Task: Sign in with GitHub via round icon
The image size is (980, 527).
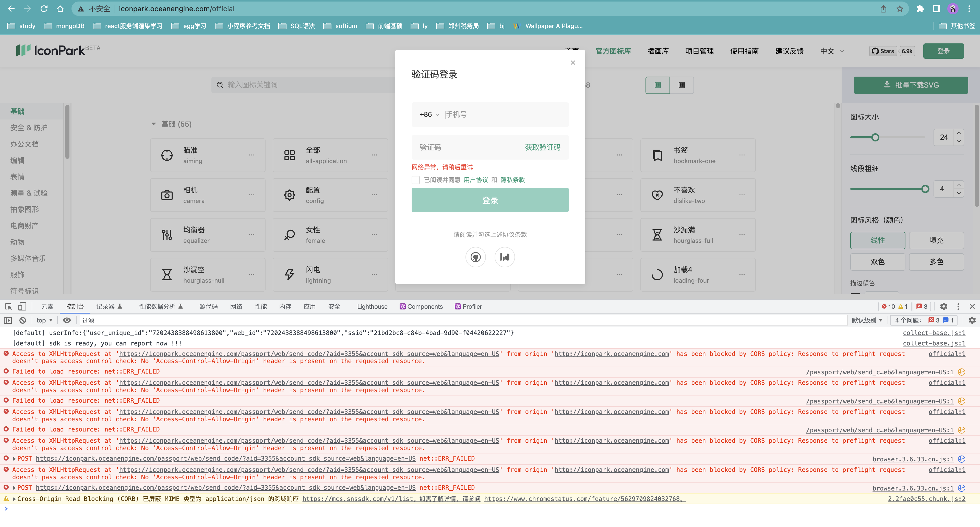Action: 475,257
